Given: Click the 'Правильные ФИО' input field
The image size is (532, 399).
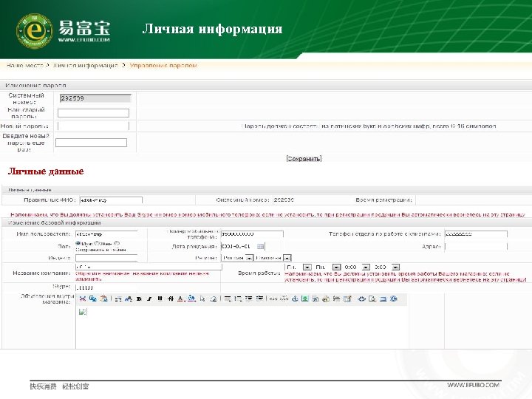Looking at the screenshot, I should (x=111, y=200).
